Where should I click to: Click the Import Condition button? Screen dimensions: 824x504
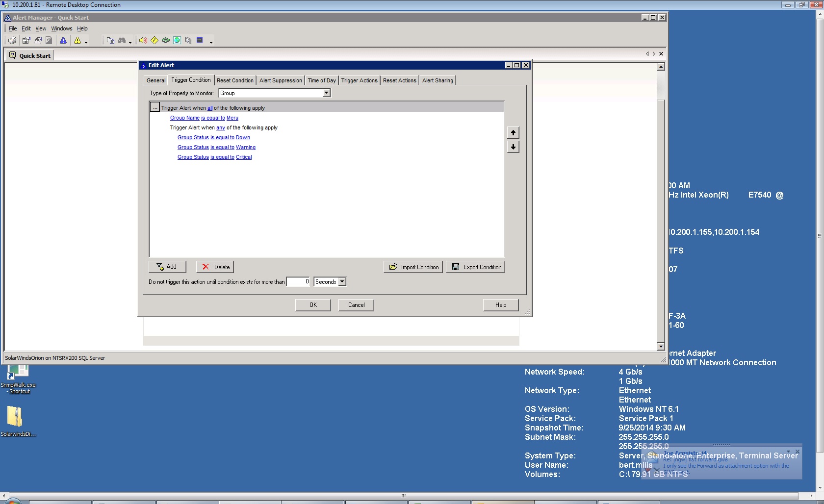(413, 267)
